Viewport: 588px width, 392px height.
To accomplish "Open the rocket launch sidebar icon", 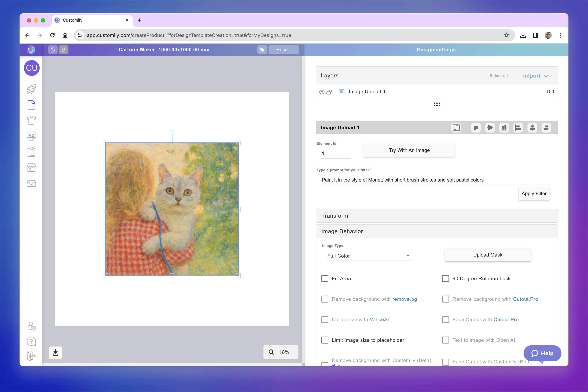I will (x=31, y=89).
